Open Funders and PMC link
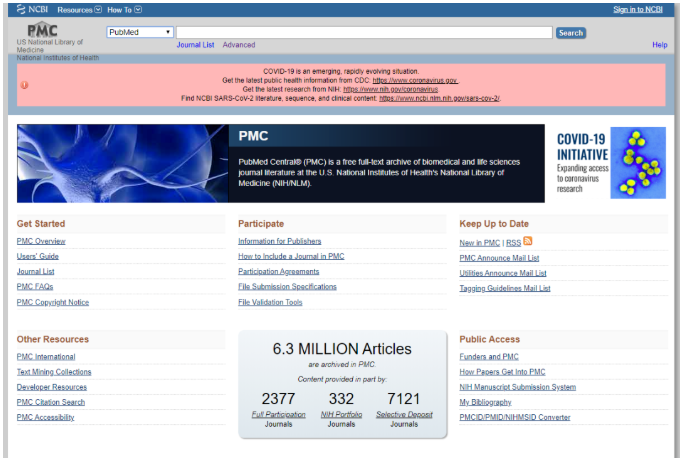The image size is (692, 463). 489,357
